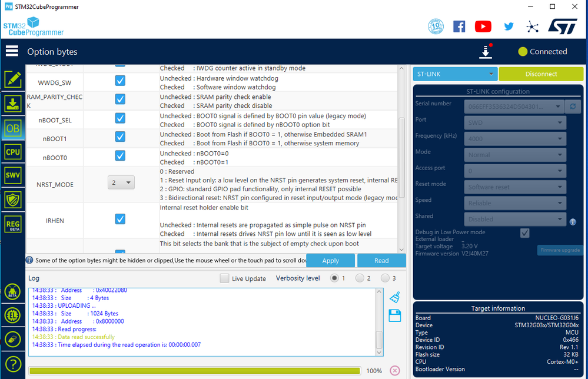
Task: Click the option bytes scroll-down arrow
Action: 401,250
